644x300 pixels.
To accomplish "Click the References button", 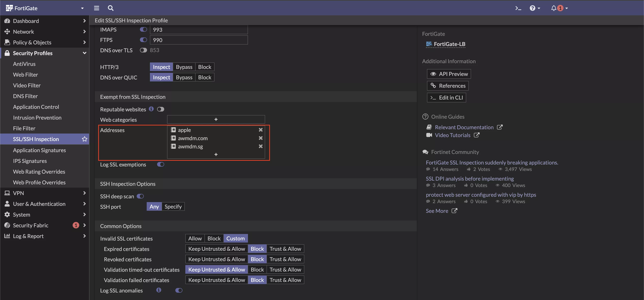I will coord(448,86).
